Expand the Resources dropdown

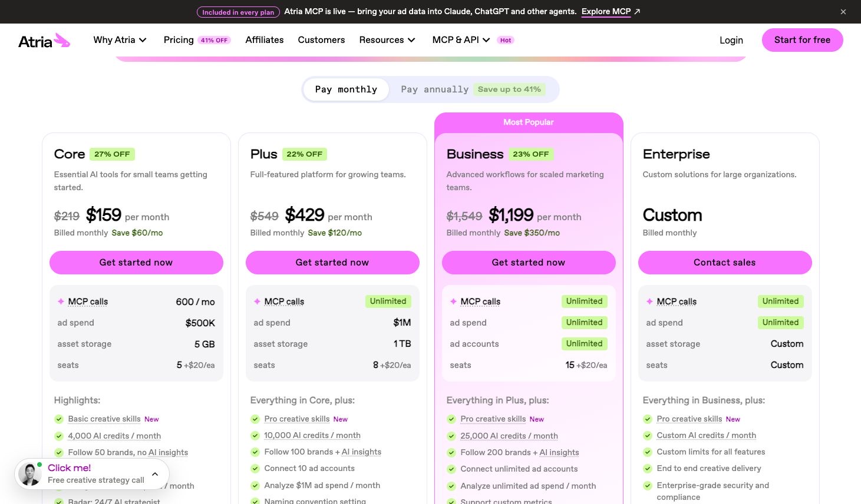point(387,40)
